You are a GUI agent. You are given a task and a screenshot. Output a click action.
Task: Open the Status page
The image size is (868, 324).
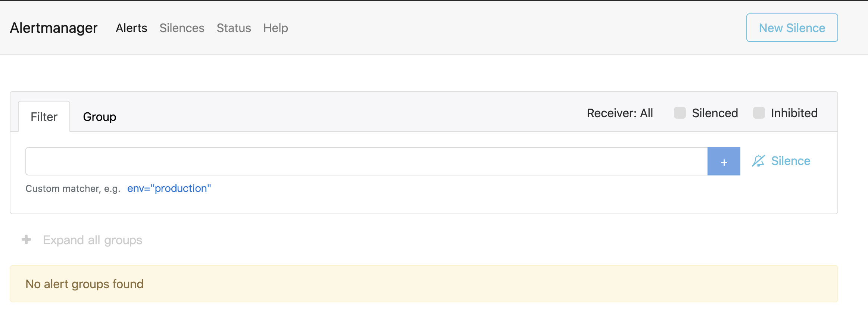[x=234, y=28]
